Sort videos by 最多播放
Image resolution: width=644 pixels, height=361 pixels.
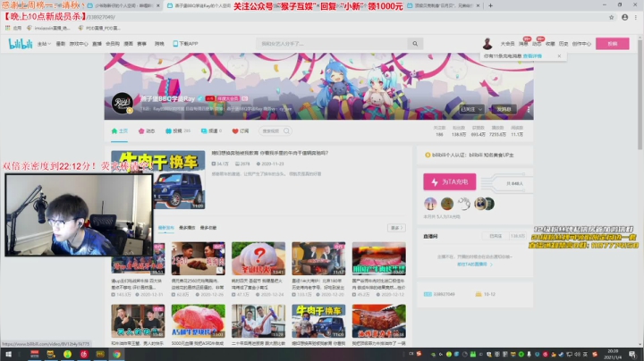[x=187, y=228]
